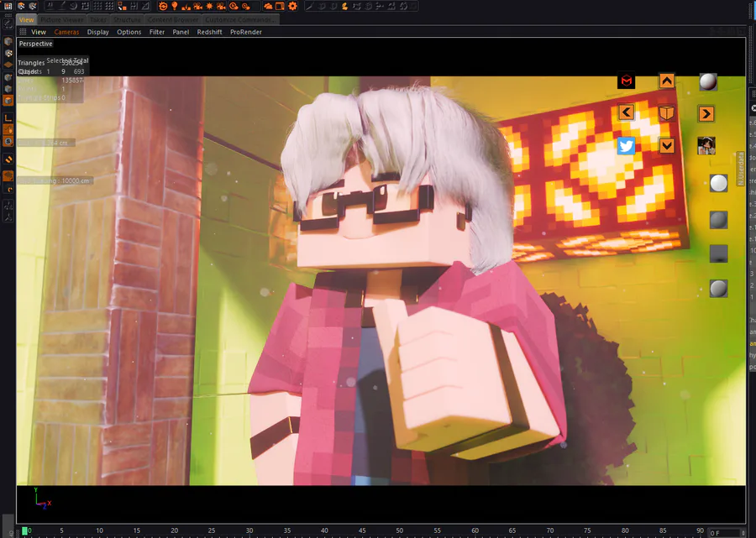The image size is (756, 538).
Task: Select the top-most white sphere material preview
Action: [x=708, y=82]
